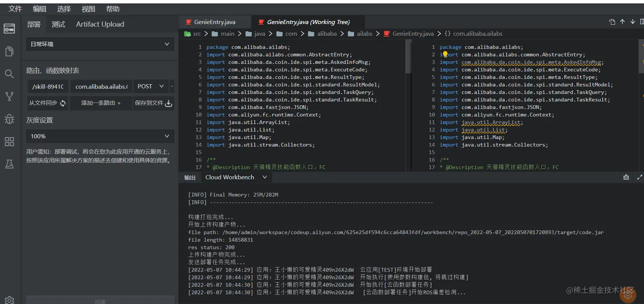Clear the output panel with broom icon
This screenshot has width=644, height=304.
(626, 177)
